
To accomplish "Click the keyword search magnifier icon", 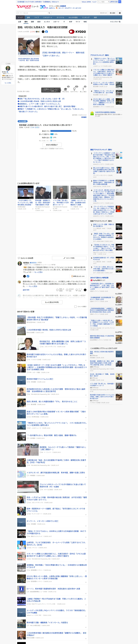I will 49,13.
